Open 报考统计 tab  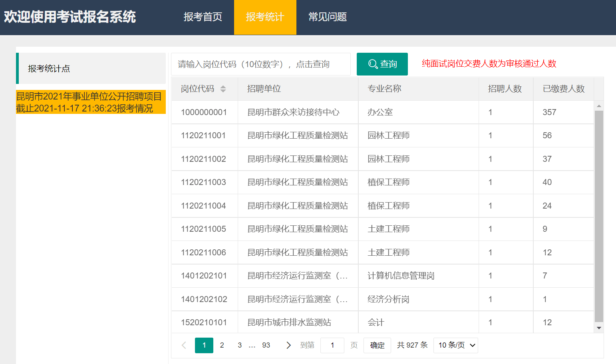tap(265, 17)
